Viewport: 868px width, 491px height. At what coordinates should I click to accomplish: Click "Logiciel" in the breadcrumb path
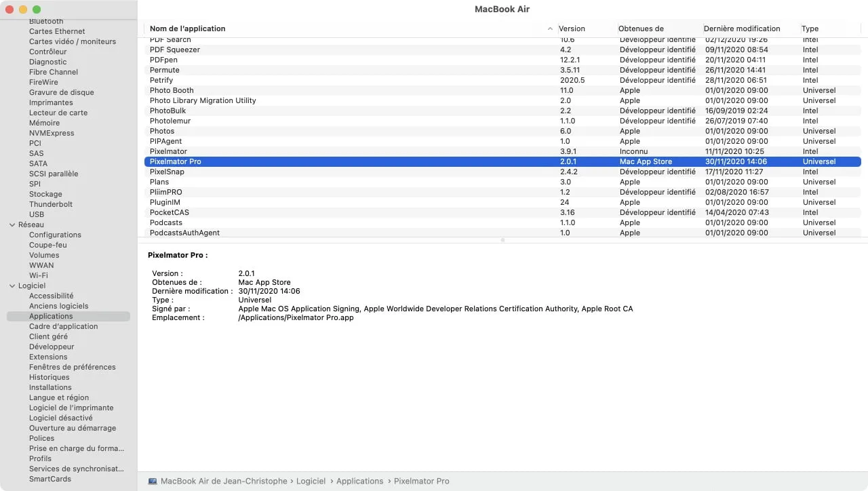click(x=311, y=481)
